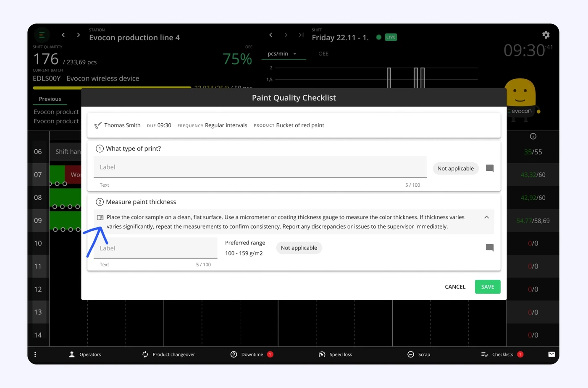The height and width of the screenshot is (388, 588).
Task: Click the instructions book icon
Action: coord(100,217)
